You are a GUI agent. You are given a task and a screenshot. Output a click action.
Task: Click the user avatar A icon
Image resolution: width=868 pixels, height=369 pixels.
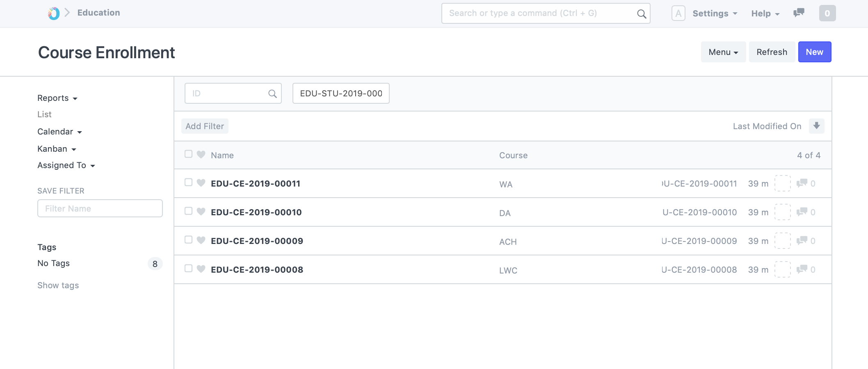[x=678, y=14]
